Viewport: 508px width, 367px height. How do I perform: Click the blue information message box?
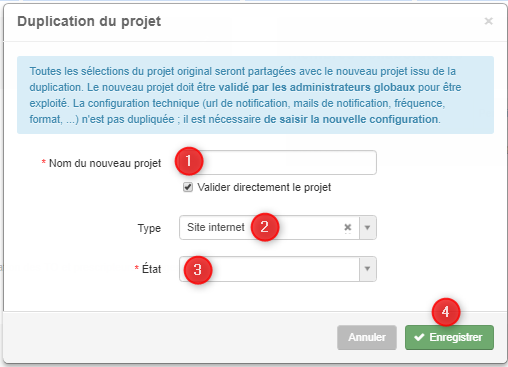(255, 95)
